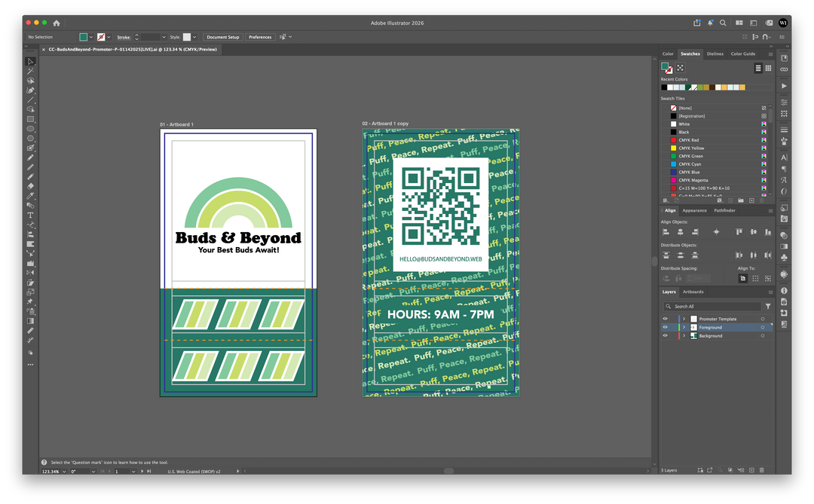814x504 pixels.
Task: Select the Line Segment tool
Action: (x=30, y=99)
